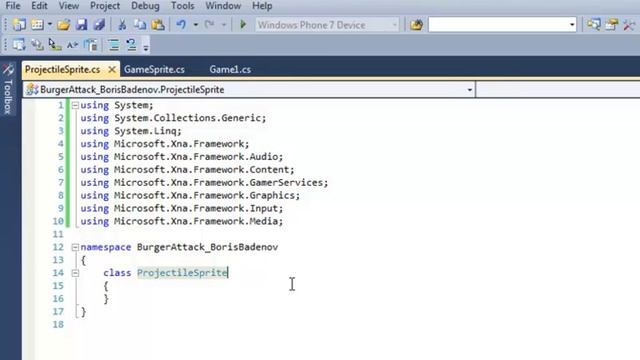Close the ProjectileSprite.cs tab

pos(112,70)
